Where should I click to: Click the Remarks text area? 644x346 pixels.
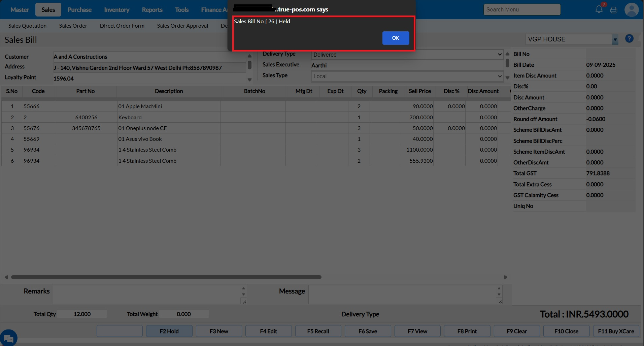coord(150,294)
